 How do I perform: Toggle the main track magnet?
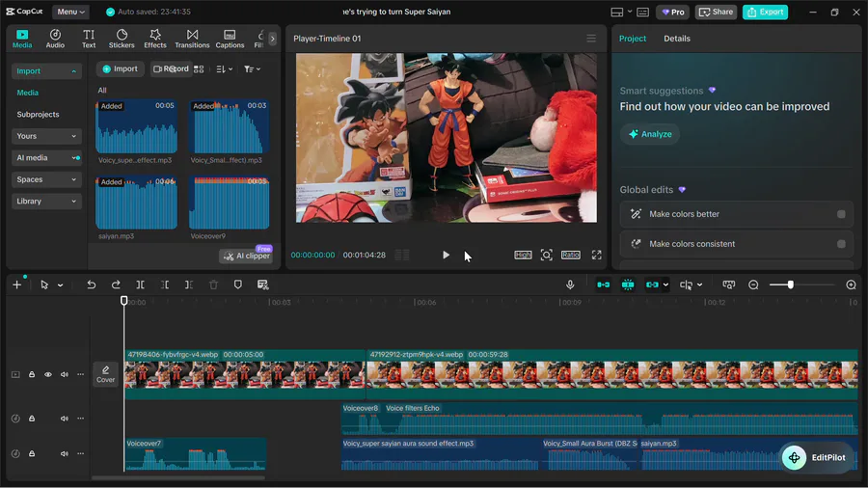point(604,285)
